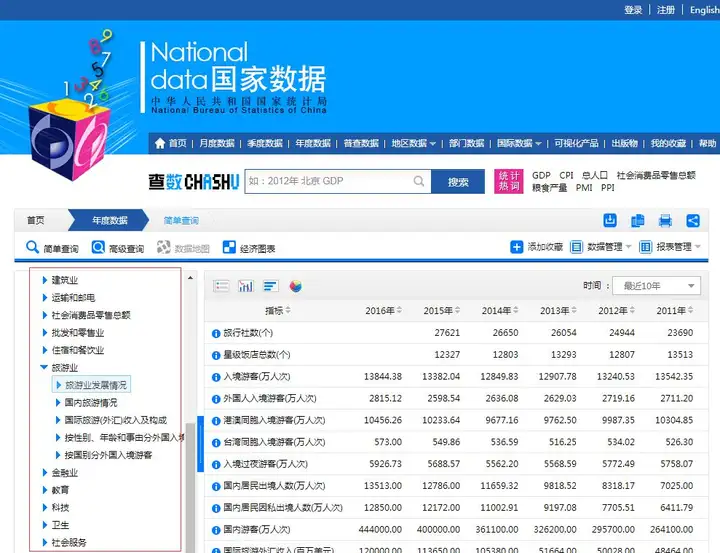Switch to bar chart view icon
This screenshot has width=720, height=553.
tap(246, 286)
